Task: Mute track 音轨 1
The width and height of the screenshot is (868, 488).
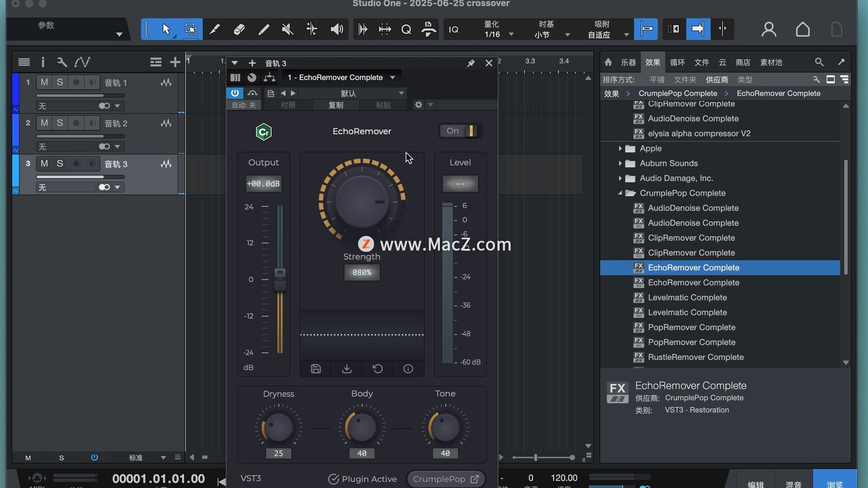Action: [x=44, y=82]
